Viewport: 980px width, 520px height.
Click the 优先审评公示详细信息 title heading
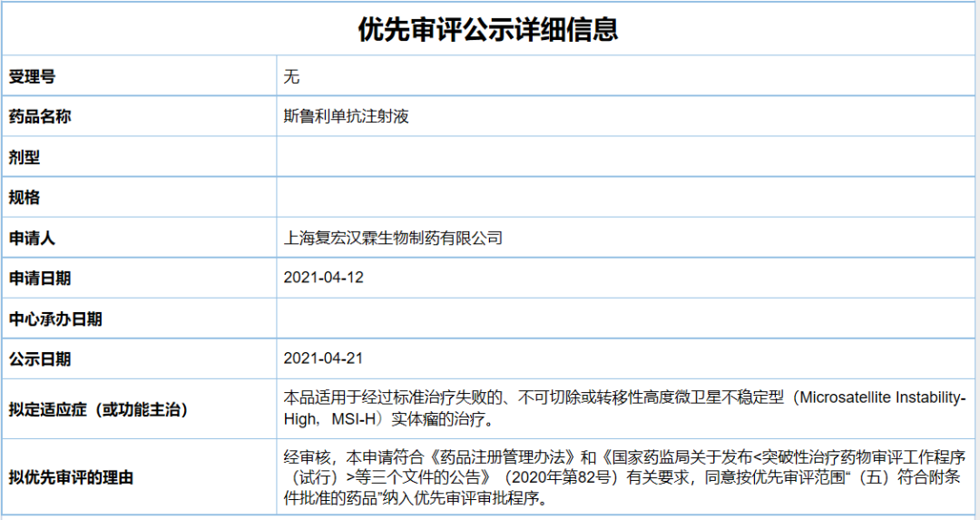coord(488,29)
